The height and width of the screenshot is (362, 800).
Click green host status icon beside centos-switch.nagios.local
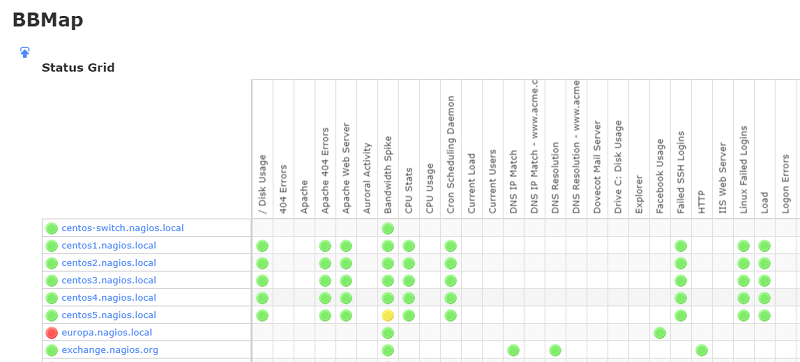52,228
